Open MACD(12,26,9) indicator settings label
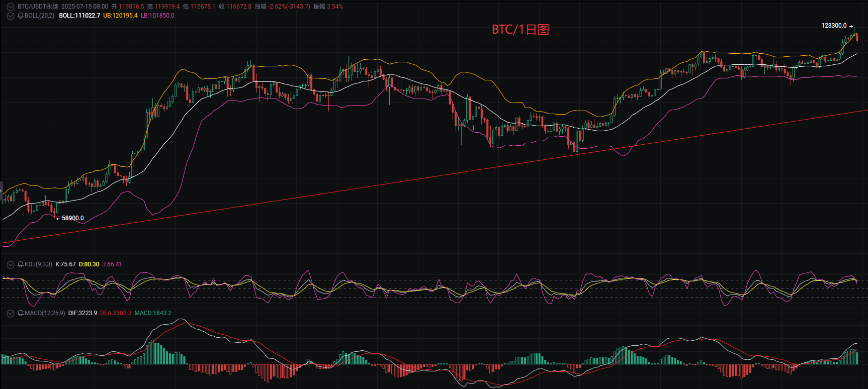 [45, 313]
